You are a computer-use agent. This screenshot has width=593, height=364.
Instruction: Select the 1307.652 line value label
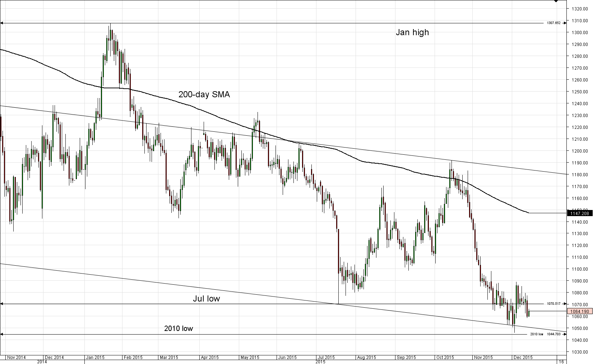(554, 23)
